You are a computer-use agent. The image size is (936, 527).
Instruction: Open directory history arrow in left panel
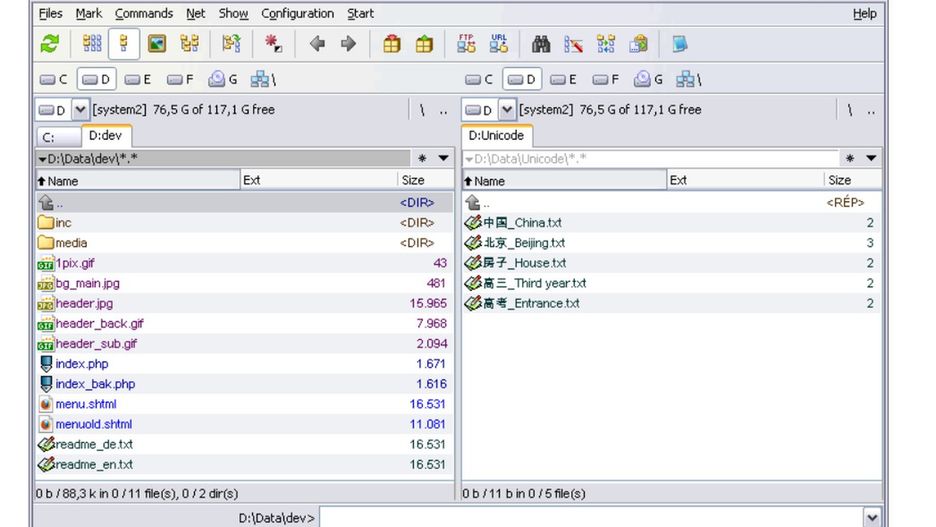coord(444,158)
